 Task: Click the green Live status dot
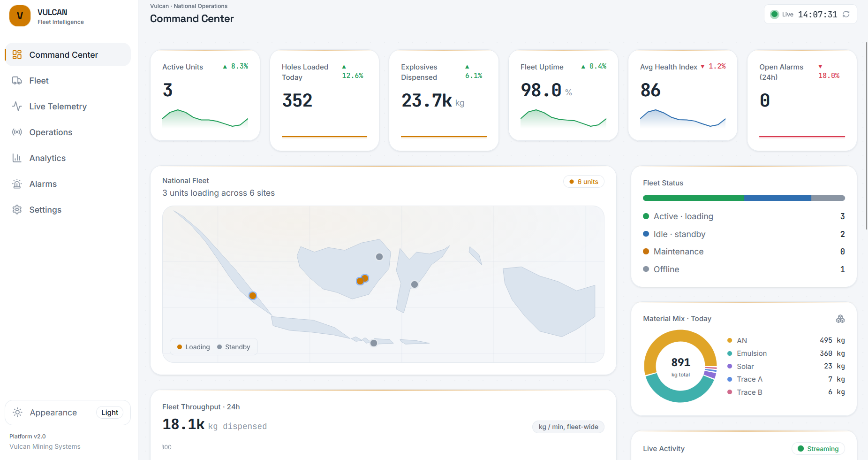pyautogui.click(x=775, y=14)
